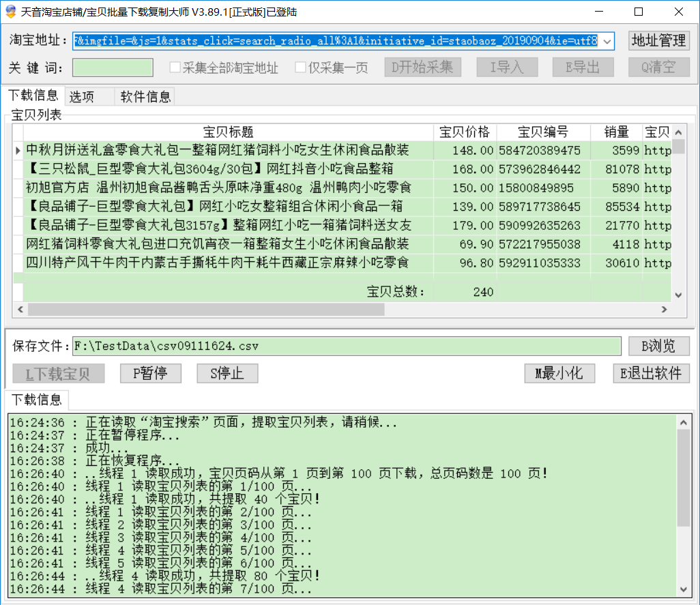Screen dimensions: 700x605
Task: Click the app icon in title bar
Action: click(x=10, y=12)
